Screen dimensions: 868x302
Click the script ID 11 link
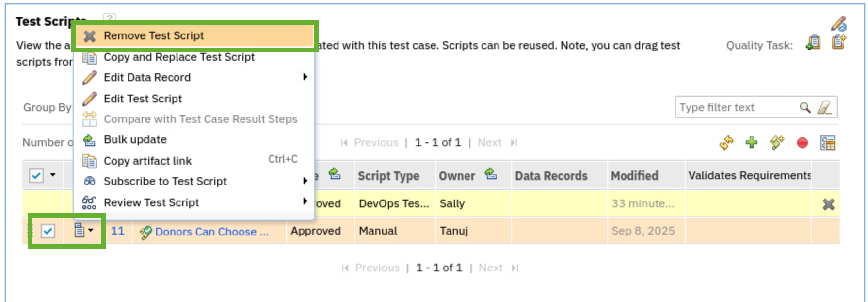(x=117, y=231)
